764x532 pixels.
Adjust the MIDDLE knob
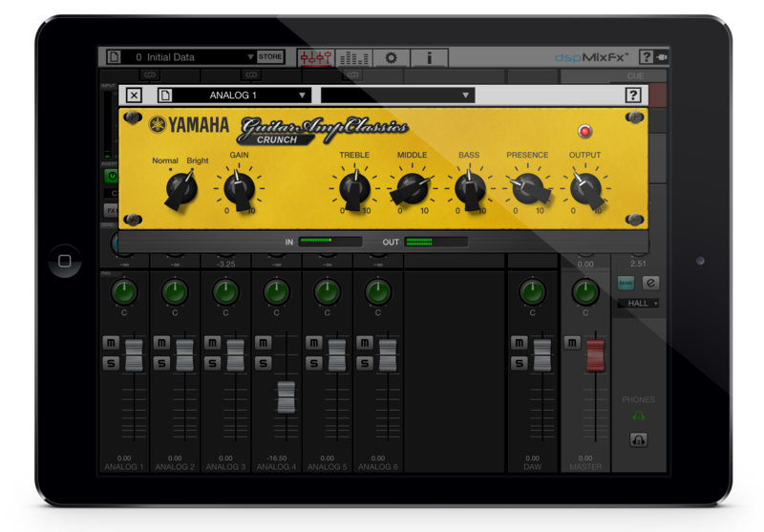[412, 189]
